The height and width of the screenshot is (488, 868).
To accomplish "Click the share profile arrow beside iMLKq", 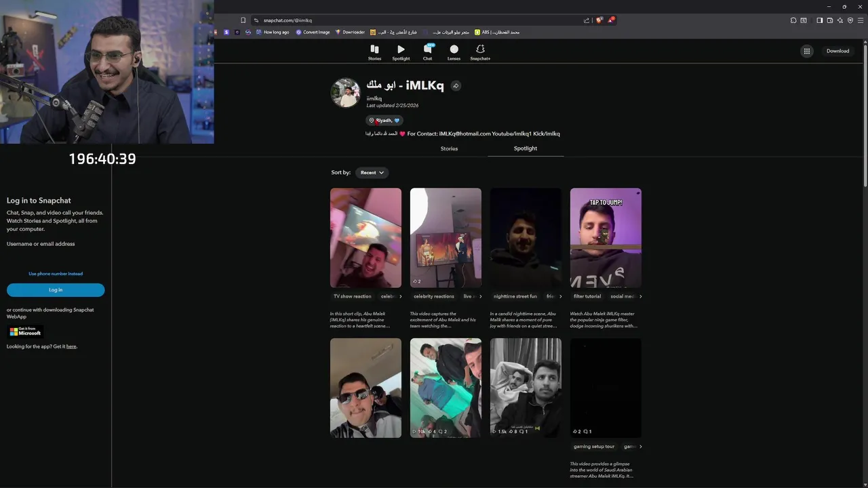I will 456,86.
